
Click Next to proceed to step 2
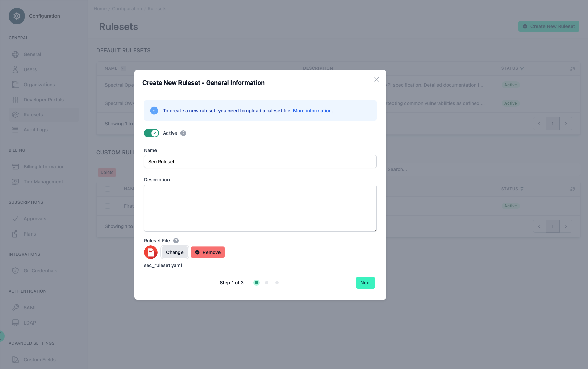click(365, 283)
